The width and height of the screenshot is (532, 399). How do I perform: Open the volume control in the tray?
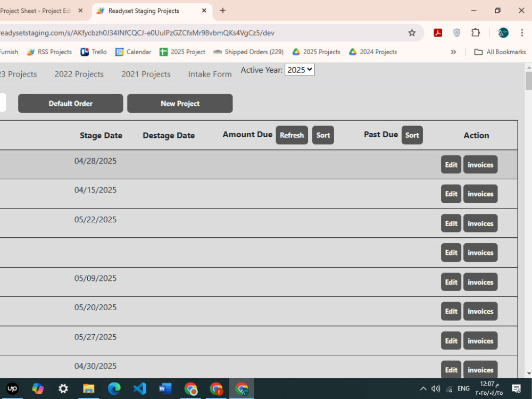(x=436, y=389)
